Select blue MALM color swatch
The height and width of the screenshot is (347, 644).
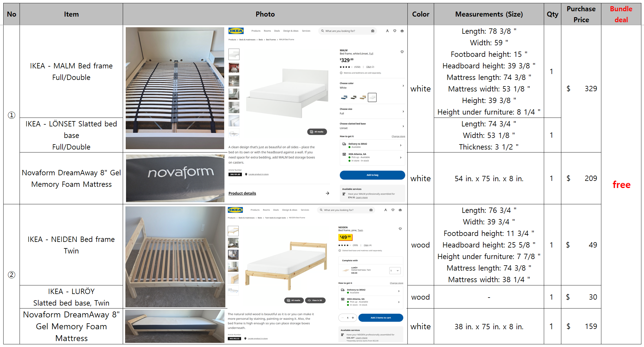pyautogui.click(x=344, y=97)
